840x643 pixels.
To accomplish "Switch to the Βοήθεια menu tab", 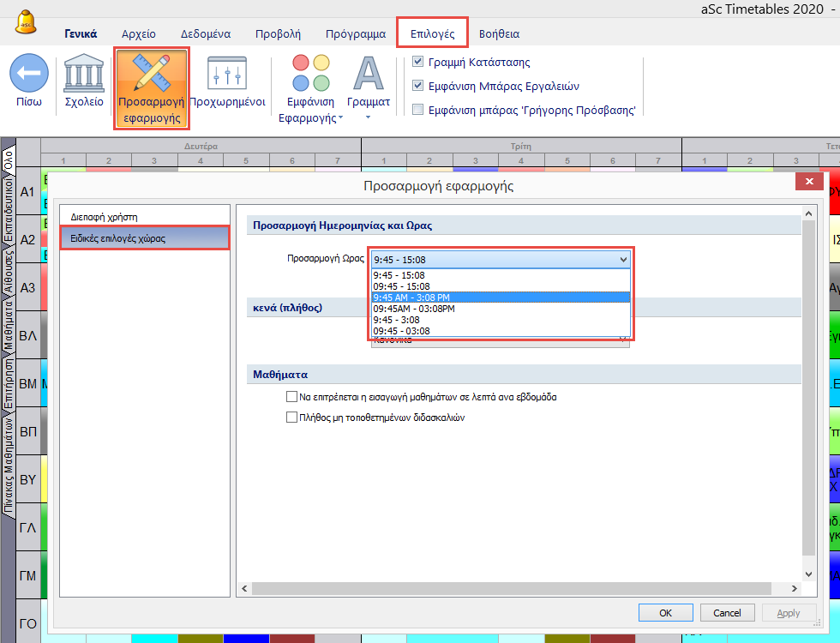I will click(x=499, y=34).
